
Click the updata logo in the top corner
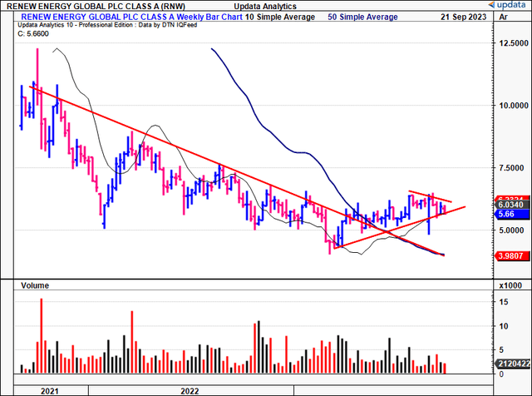[x=508, y=5]
